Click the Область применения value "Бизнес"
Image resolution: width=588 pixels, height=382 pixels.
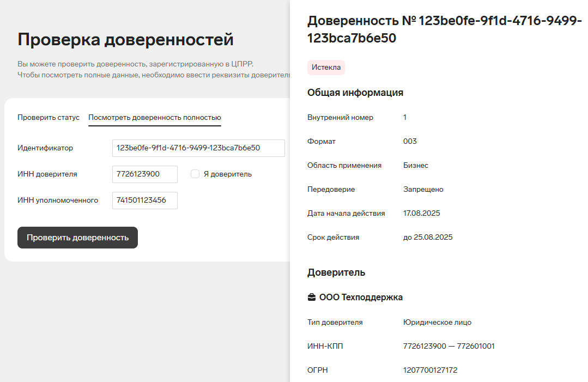tap(415, 165)
